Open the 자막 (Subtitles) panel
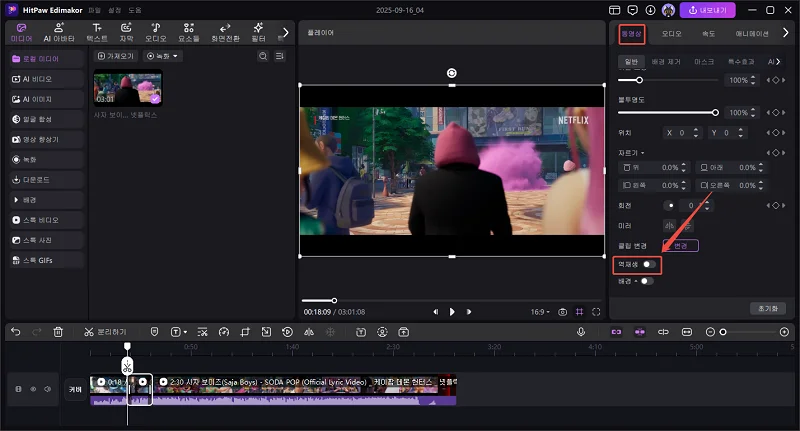This screenshot has width=800, height=431. (x=126, y=32)
